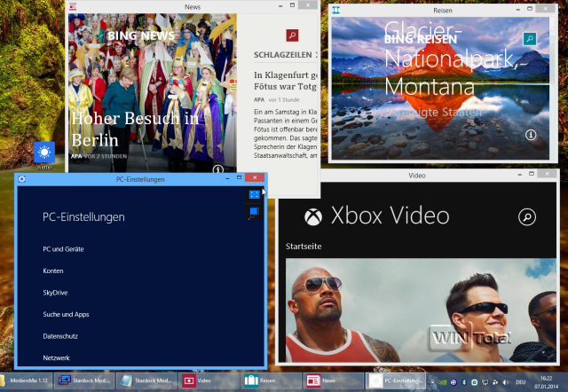
Task: Open the Wetter desktop shortcut icon
Action: pyautogui.click(x=44, y=151)
